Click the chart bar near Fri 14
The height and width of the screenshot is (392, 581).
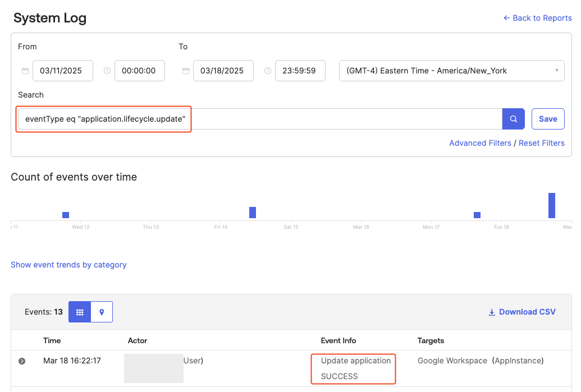point(253,213)
